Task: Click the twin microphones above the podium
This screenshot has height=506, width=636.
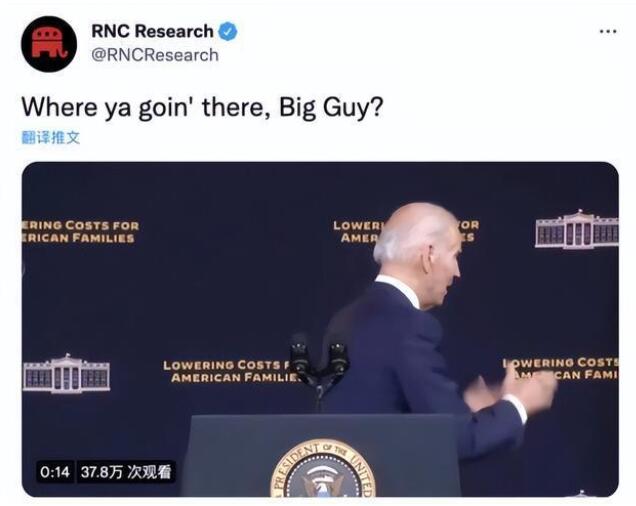Action: 320,367
